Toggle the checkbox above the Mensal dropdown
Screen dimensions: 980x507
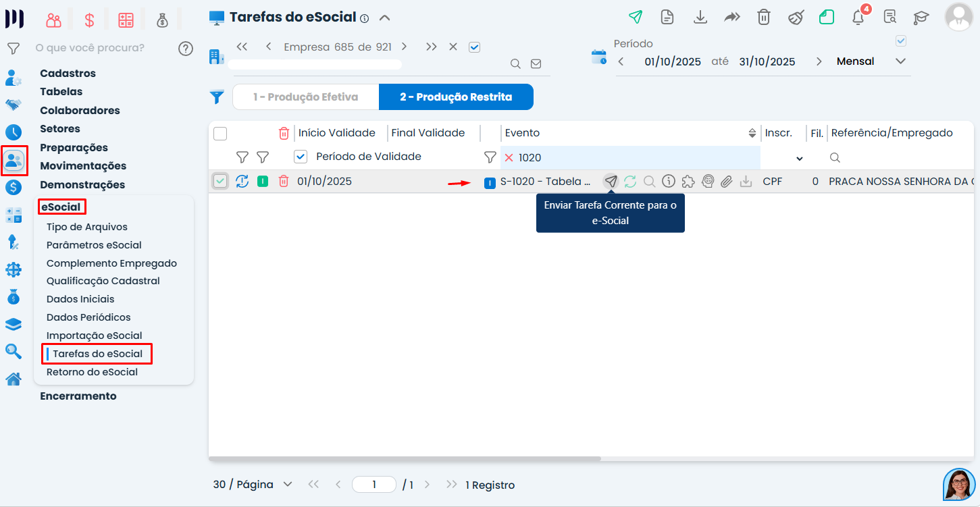tap(900, 41)
